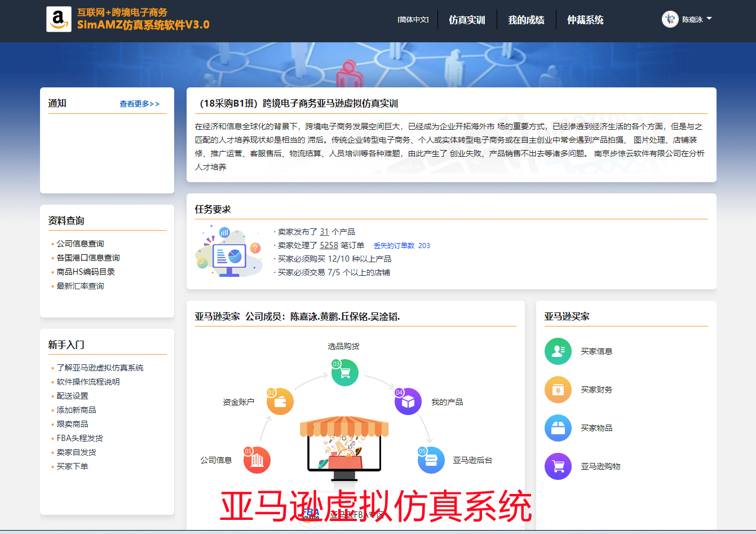
Task: Click the Amazon logo in header
Action: 59,19
